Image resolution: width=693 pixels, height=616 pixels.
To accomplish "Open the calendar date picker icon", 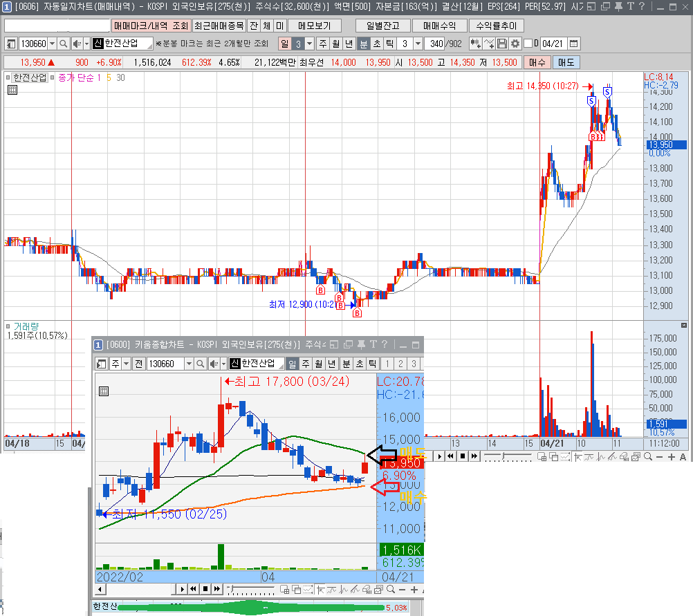I will (573, 44).
